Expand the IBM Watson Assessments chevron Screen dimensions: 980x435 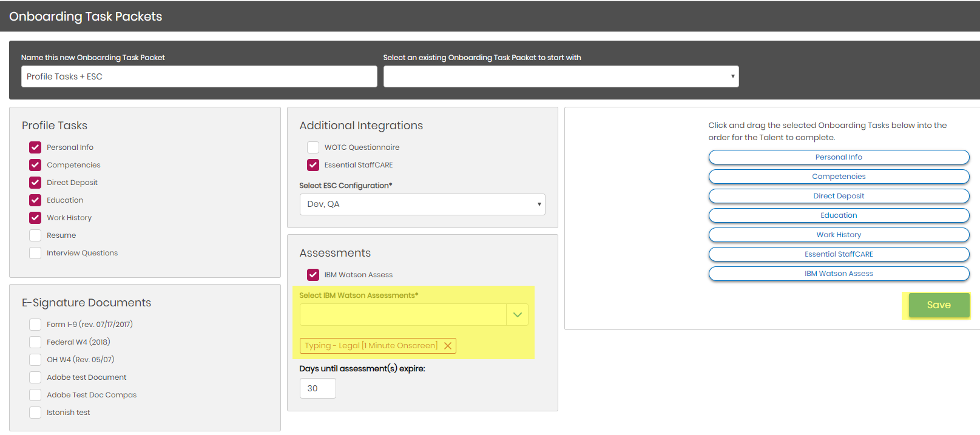pos(518,315)
